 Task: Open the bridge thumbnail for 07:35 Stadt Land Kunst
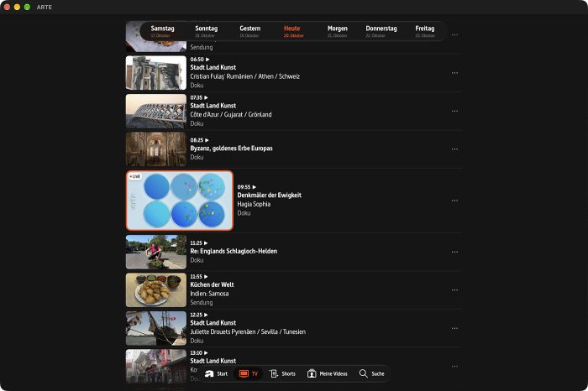(x=156, y=111)
